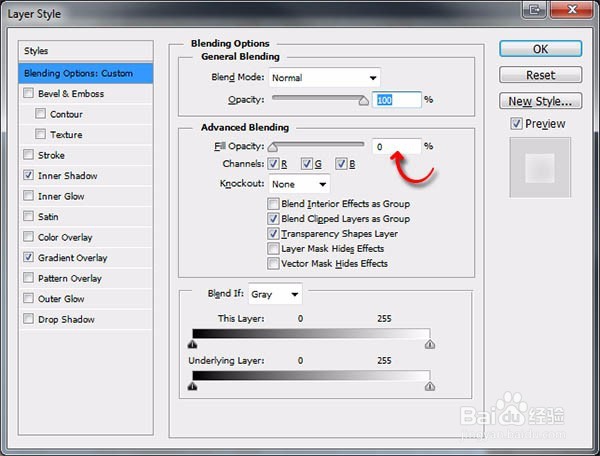This screenshot has width=600, height=456.
Task: Open Satin settings label
Action: tap(48, 217)
